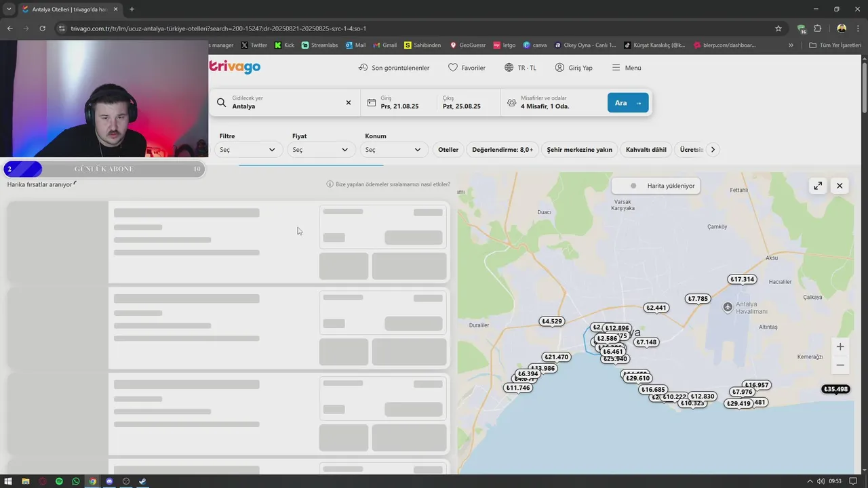Click the Antalya Havalimanı airport icon
Image resolution: width=868 pixels, height=488 pixels.
pyautogui.click(x=728, y=307)
